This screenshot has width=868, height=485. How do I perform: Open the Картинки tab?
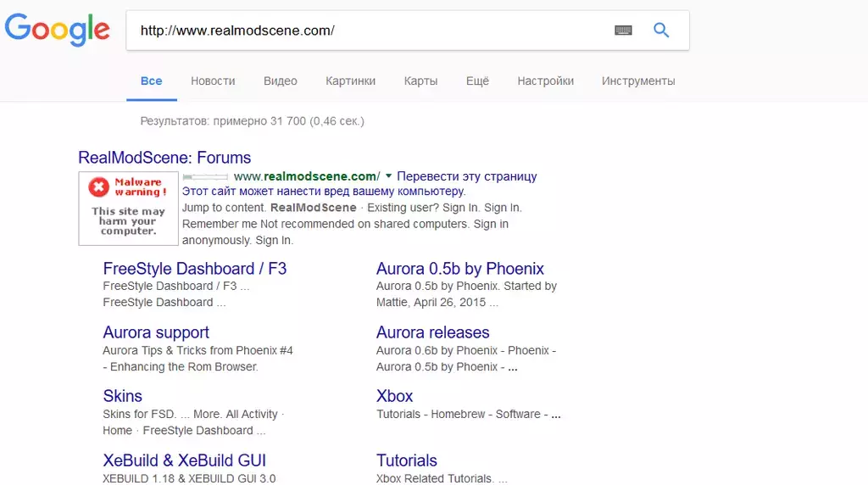pyautogui.click(x=350, y=81)
